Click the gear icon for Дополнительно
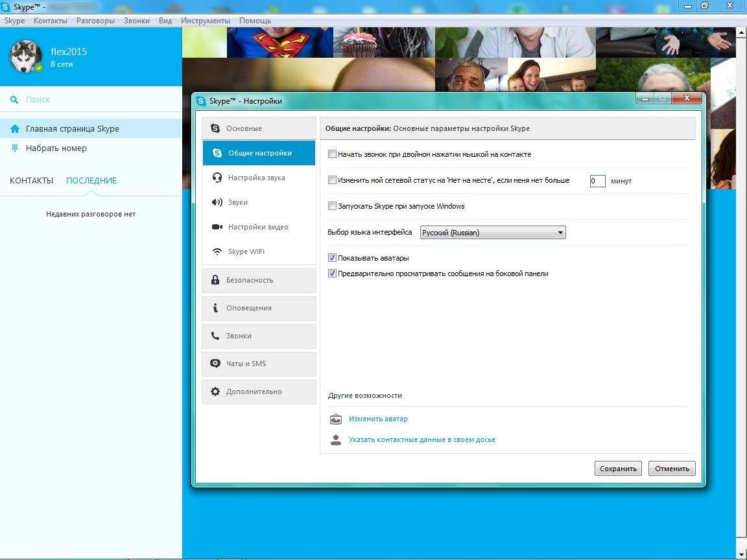The height and width of the screenshot is (560, 747). (x=215, y=391)
